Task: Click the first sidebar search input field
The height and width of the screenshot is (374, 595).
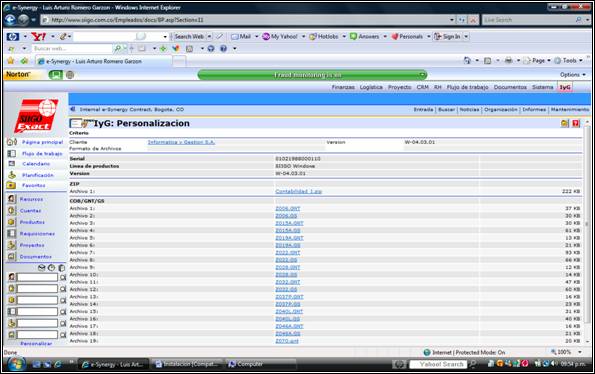Action: click(x=37, y=278)
